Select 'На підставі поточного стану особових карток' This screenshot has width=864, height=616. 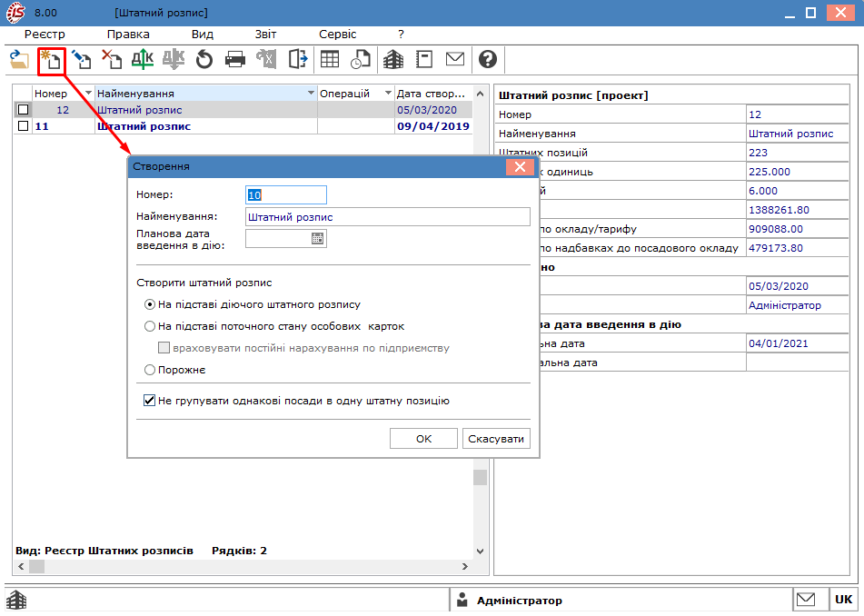point(150,327)
